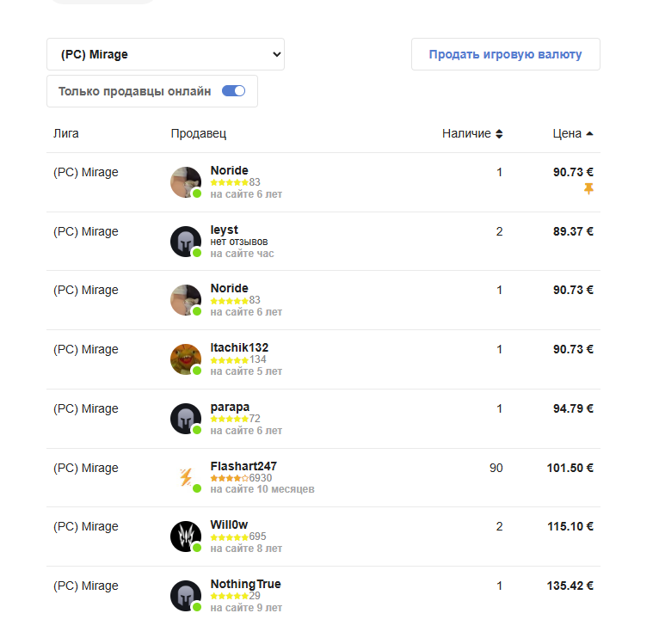Image resolution: width=659 pixels, height=644 pixels.
Task: Click the first Noride avatar photo
Action: (186, 182)
